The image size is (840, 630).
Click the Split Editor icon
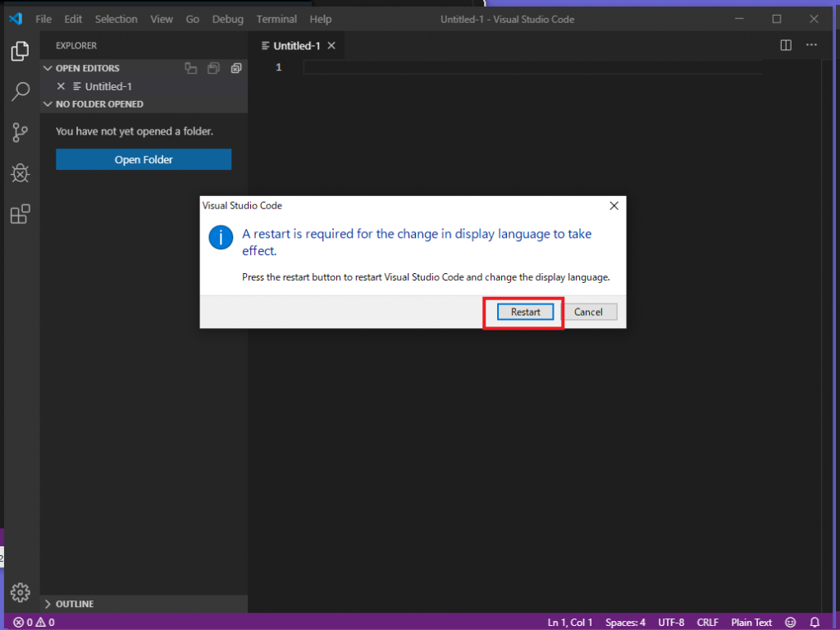pos(786,45)
